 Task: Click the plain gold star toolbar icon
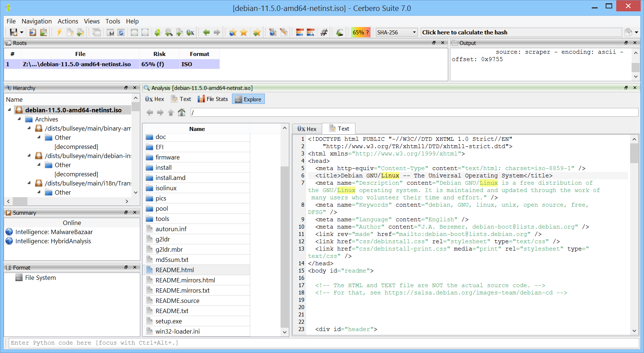(x=244, y=32)
